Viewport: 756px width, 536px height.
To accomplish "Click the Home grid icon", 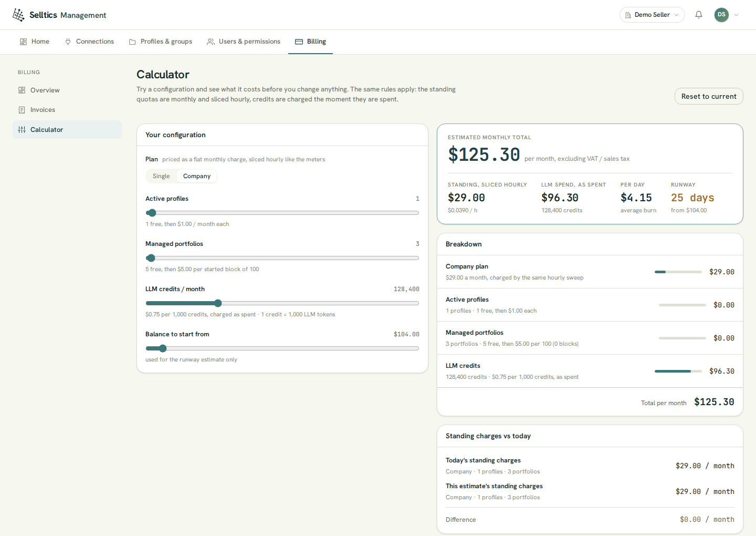I will pos(23,42).
